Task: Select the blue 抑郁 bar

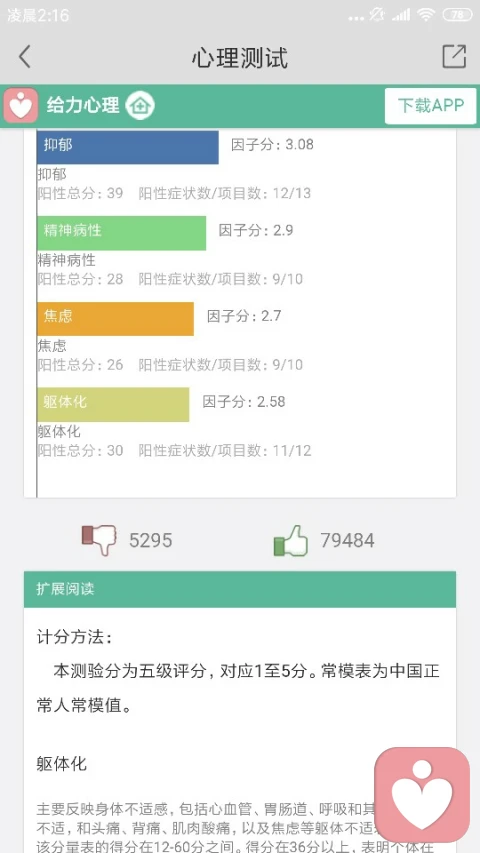Action: pyautogui.click(x=128, y=147)
